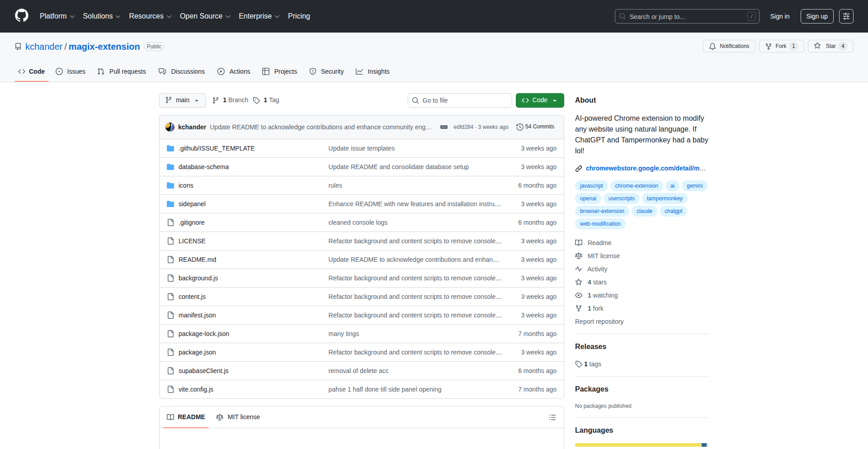Image resolution: width=868 pixels, height=449 pixels.
Task: Click the yellow JavaScript language bar
Action: (637, 445)
